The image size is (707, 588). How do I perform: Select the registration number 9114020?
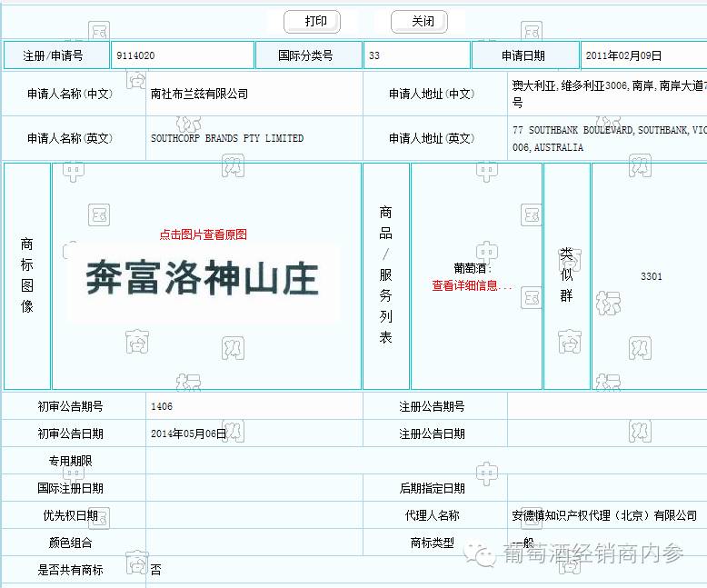(135, 55)
